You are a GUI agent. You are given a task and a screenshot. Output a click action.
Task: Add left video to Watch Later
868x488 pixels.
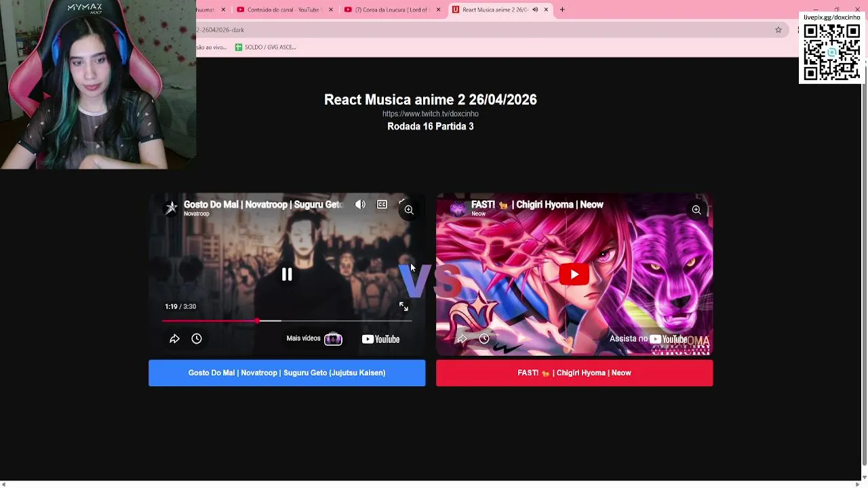pos(197,339)
